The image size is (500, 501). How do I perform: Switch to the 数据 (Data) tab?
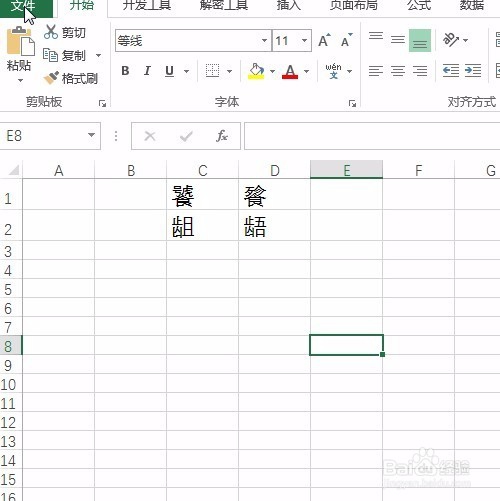click(x=472, y=5)
